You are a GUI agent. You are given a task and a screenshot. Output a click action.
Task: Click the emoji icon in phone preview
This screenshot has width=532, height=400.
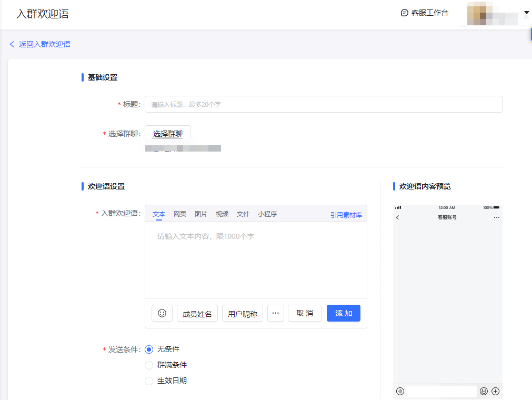pyautogui.click(x=484, y=391)
